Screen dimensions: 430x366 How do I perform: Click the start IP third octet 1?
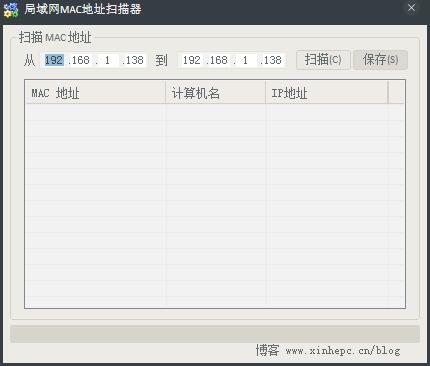coord(107,60)
